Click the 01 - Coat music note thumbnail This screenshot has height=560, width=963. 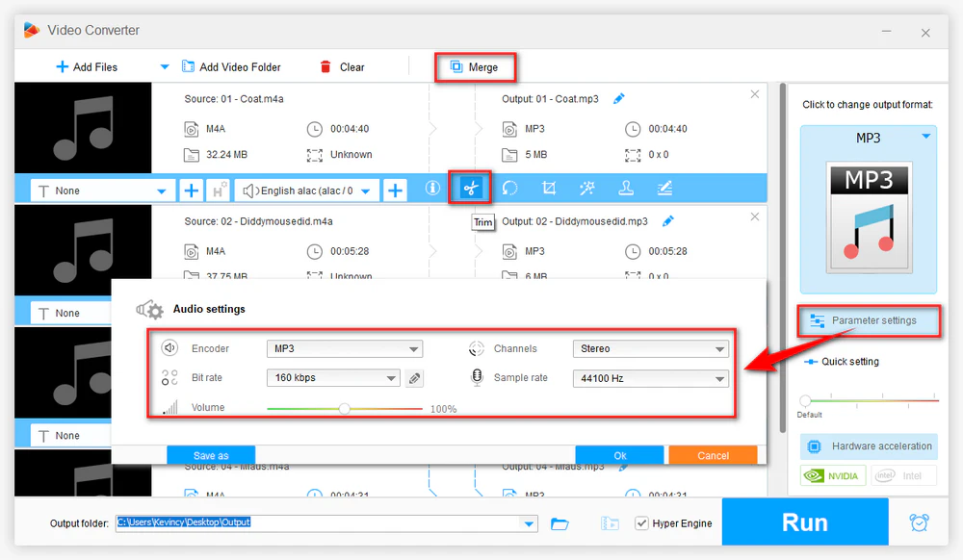pos(83,128)
